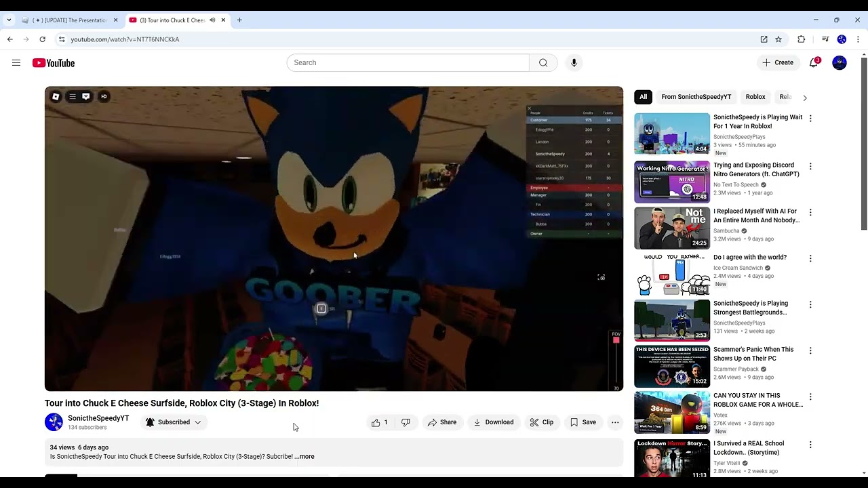Viewport: 868px width, 488px height.
Task: Close the Tour into Chuck E Cheese tab
Action: pyautogui.click(x=223, y=20)
